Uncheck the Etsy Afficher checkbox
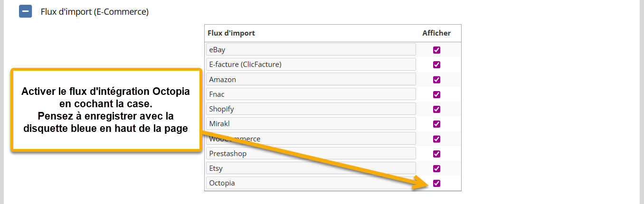This screenshot has width=644, height=204. [436, 168]
